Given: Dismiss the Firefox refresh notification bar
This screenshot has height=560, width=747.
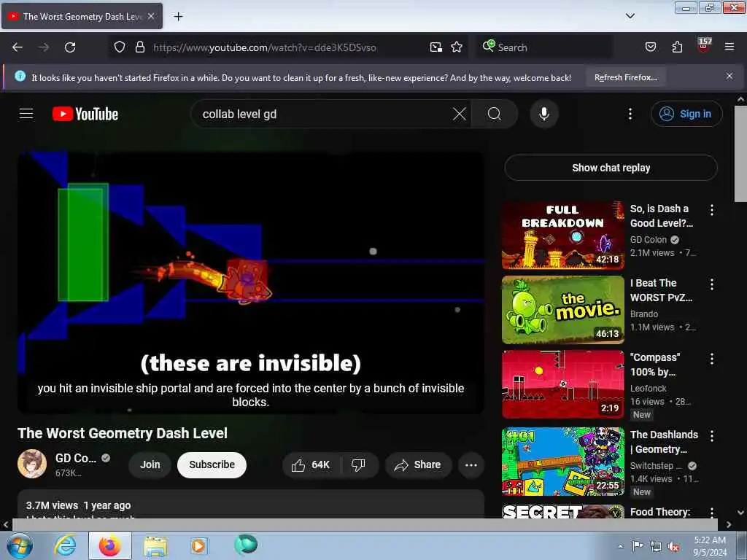Looking at the screenshot, I should tap(729, 76).
